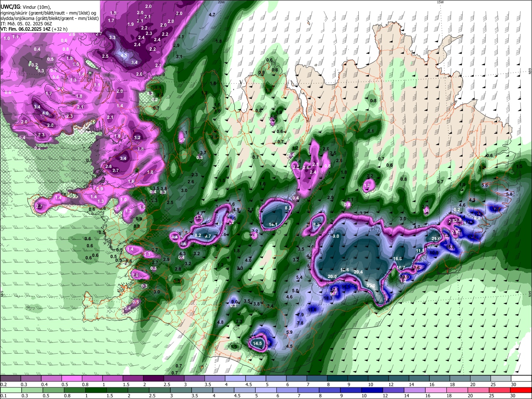Click the 0.2–0.3 swatch in the upper legend row
This screenshot has width=532, height=399.
[x=10, y=378]
